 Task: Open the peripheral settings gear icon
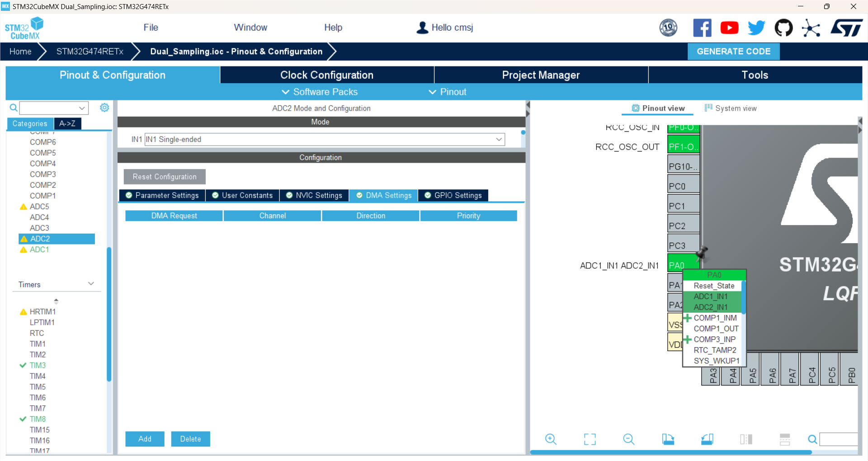point(104,108)
